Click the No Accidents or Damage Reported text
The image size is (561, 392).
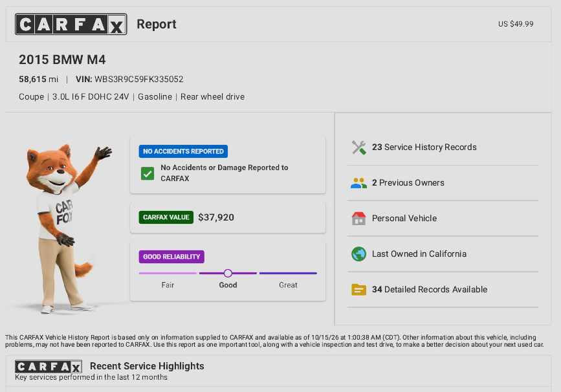[225, 173]
